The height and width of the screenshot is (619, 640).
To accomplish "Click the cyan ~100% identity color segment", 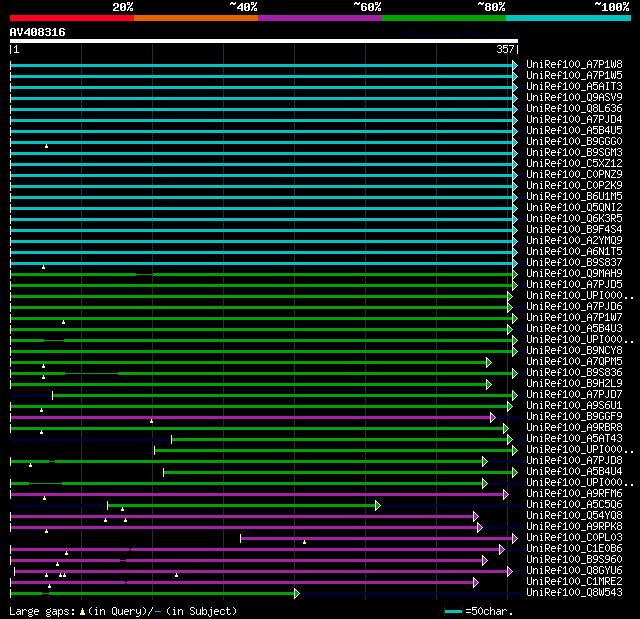I will pyautogui.click(x=569, y=18).
